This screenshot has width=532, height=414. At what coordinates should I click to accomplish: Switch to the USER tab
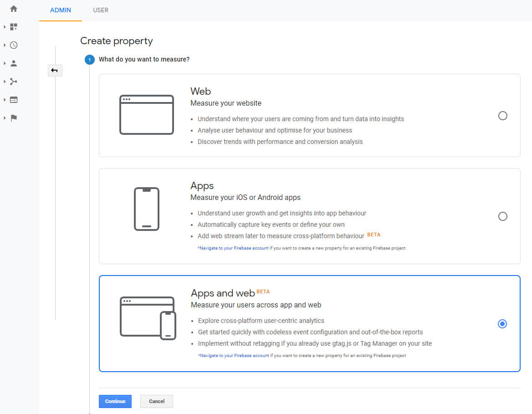click(101, 10)
